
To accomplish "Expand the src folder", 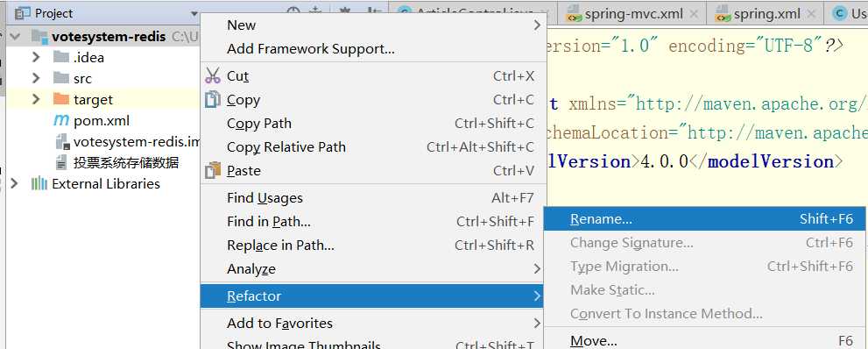I will pos(36,79).
